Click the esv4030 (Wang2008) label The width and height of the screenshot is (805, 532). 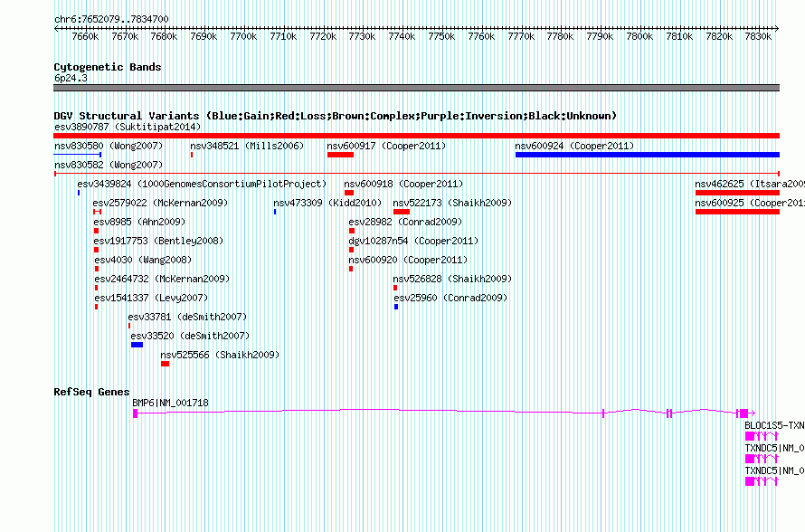pyautogui.click(x=143, y=260)
